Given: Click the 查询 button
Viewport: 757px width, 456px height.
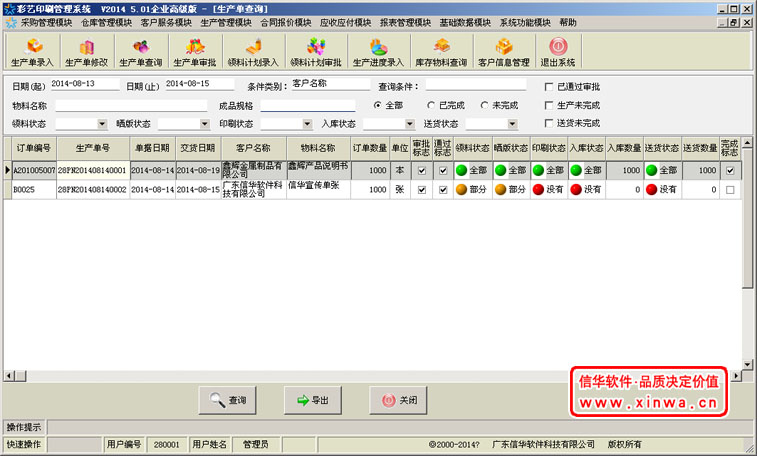Looking at the screenshot, I should coord(229,400).
